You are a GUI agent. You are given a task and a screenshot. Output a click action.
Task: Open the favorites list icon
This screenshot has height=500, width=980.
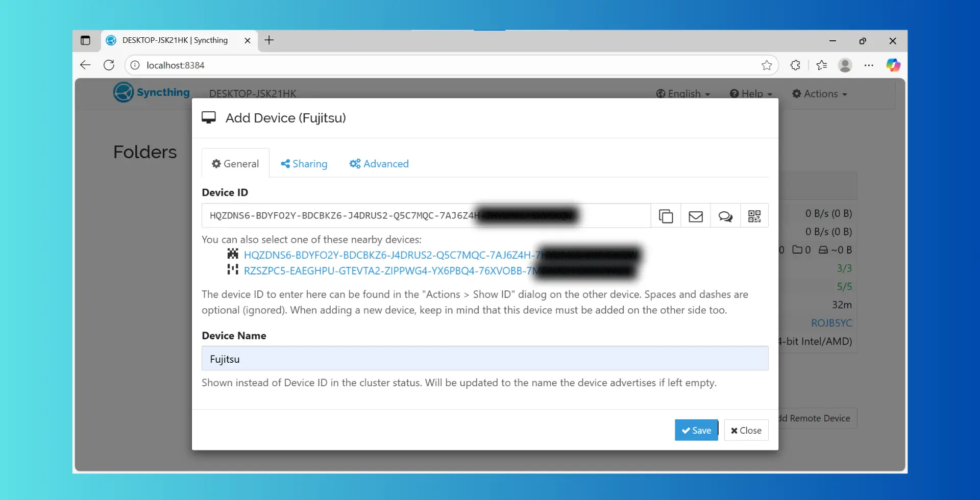pos(821,65)
